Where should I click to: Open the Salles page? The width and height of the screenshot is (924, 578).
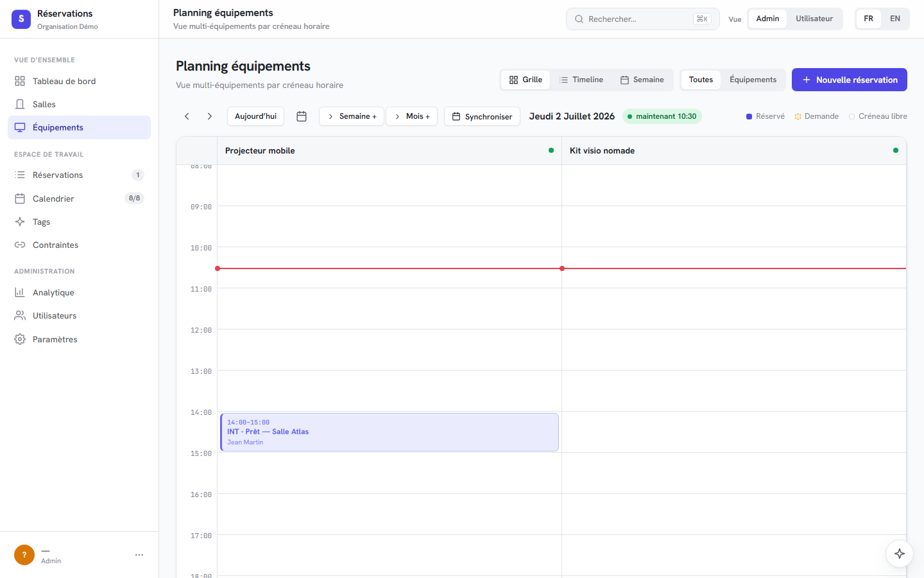click(79, 104)
